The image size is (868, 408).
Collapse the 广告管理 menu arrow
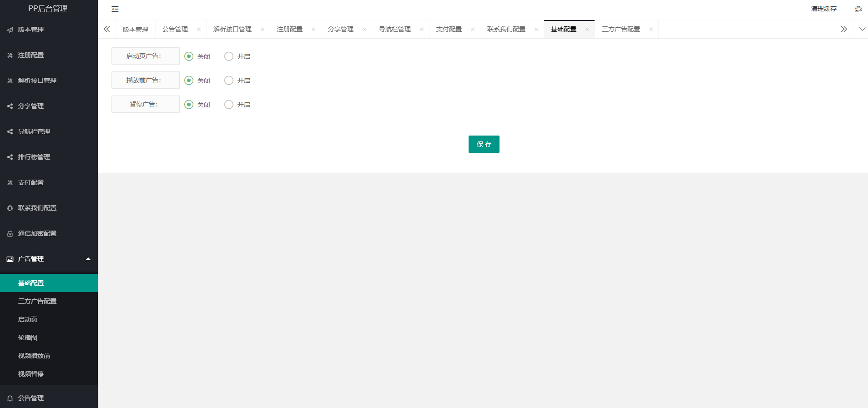point(88,259)
